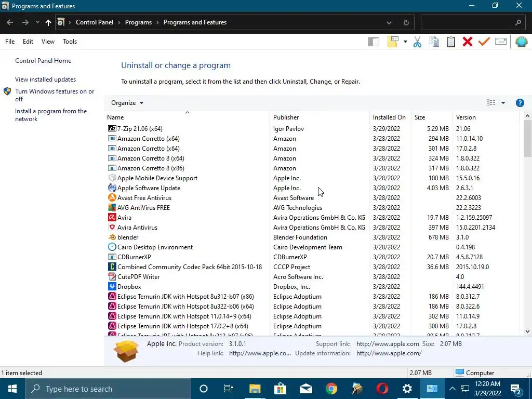Open Microsoft Store from the taskbar
532x399 pixels.
(x=280, y=389)
